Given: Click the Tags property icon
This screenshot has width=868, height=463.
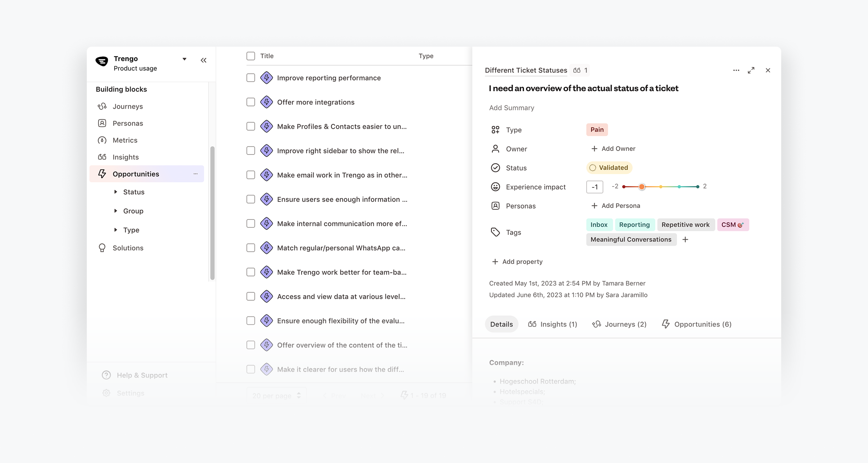Looking at the screenshot, I should [x=495, y=232].
